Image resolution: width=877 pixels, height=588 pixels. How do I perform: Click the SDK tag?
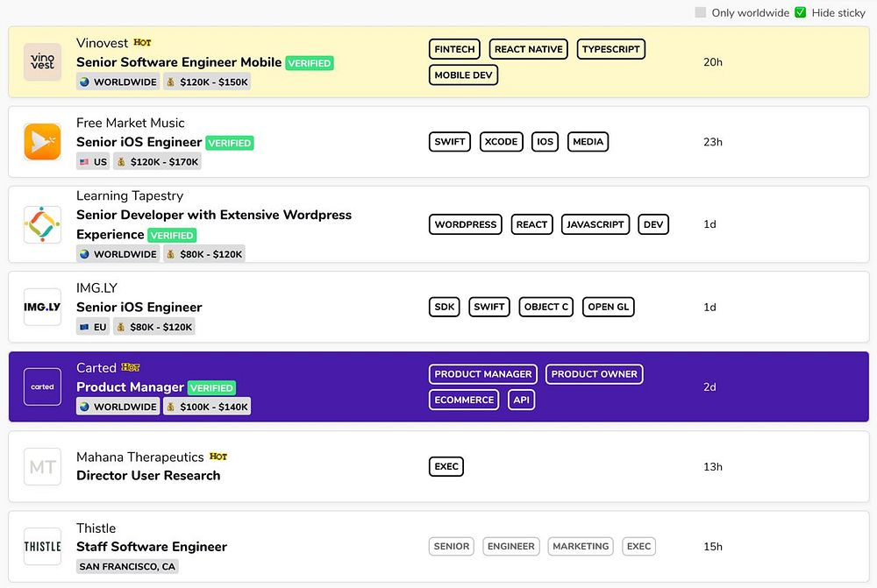[445, 307]
